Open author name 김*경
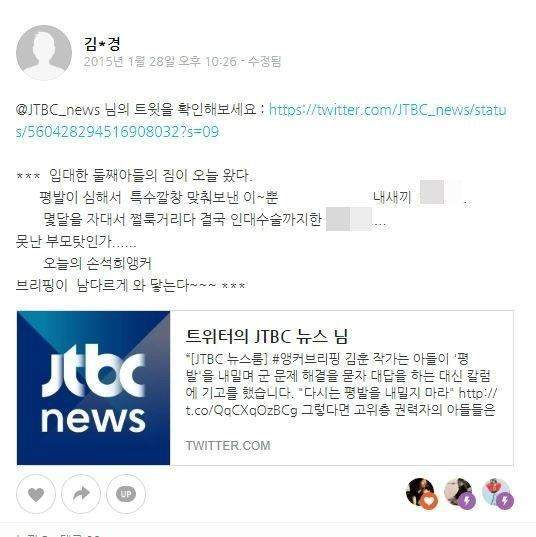The height and width of the screenshot is (537, 536). (x=102, y=44)
